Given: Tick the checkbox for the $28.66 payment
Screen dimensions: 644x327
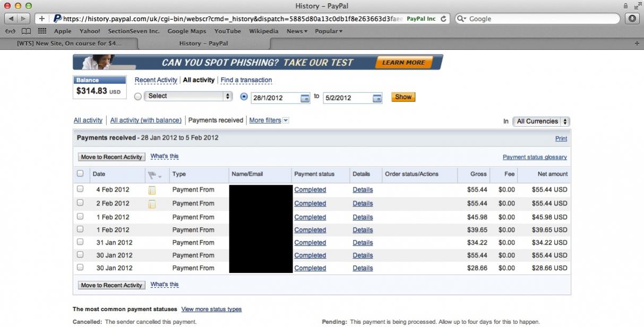Looking at the screenshot, I should pyautogui.click(x=80, y=268).
